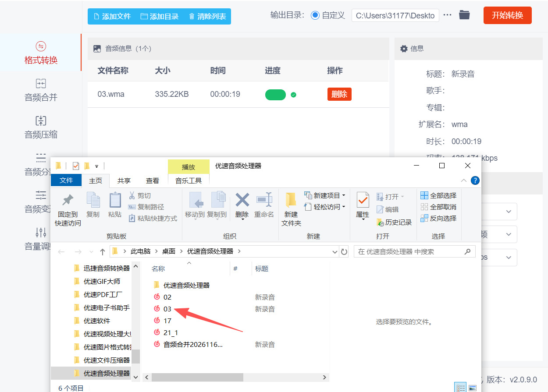Click 复制路径 in the ribbon
Screen dimensions: 548x392
pyautogui.click(x=146, y=207)
